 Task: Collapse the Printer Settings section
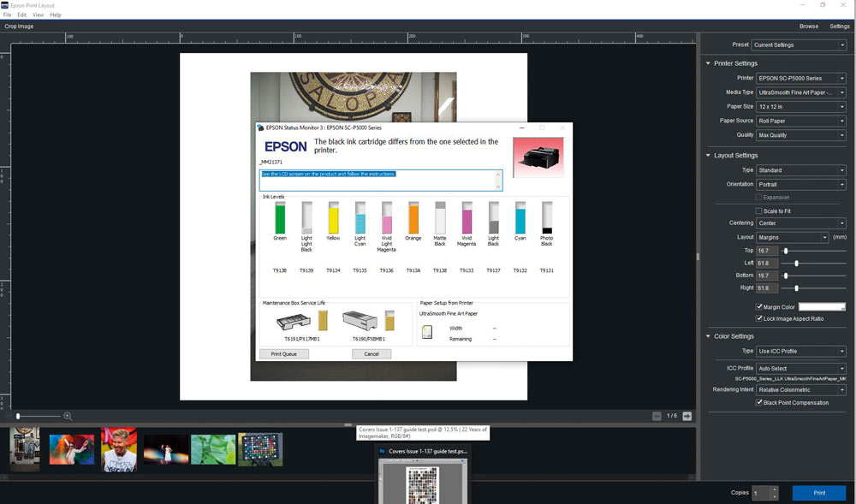click(708, 63)
